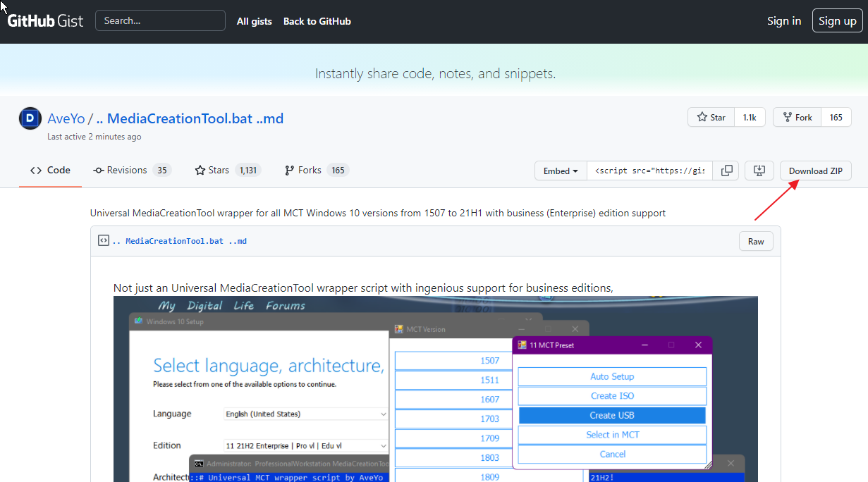Click Cancel in MCT Preset dialog
Viewport: 868px width, 482px height.
tap(612, 454)
